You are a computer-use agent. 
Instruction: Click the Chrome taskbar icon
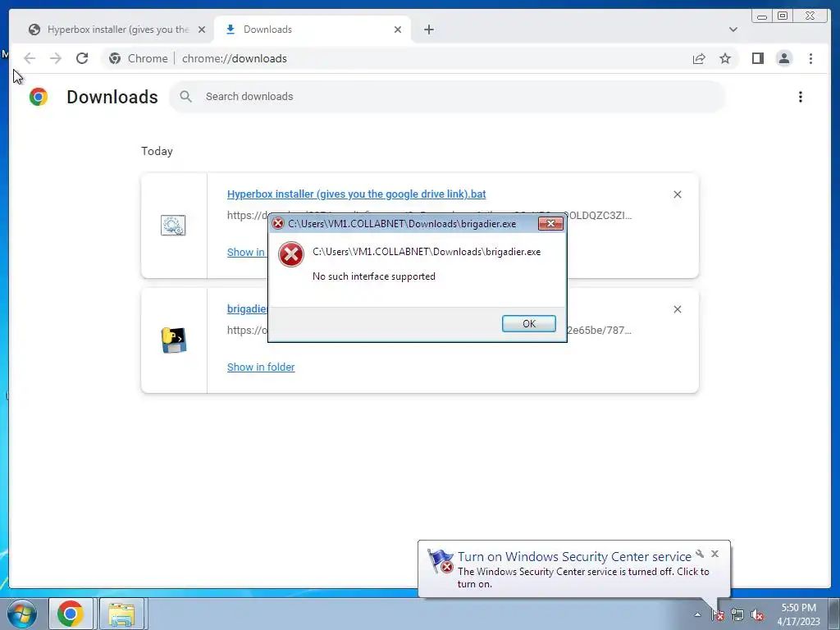click(71, 614)
